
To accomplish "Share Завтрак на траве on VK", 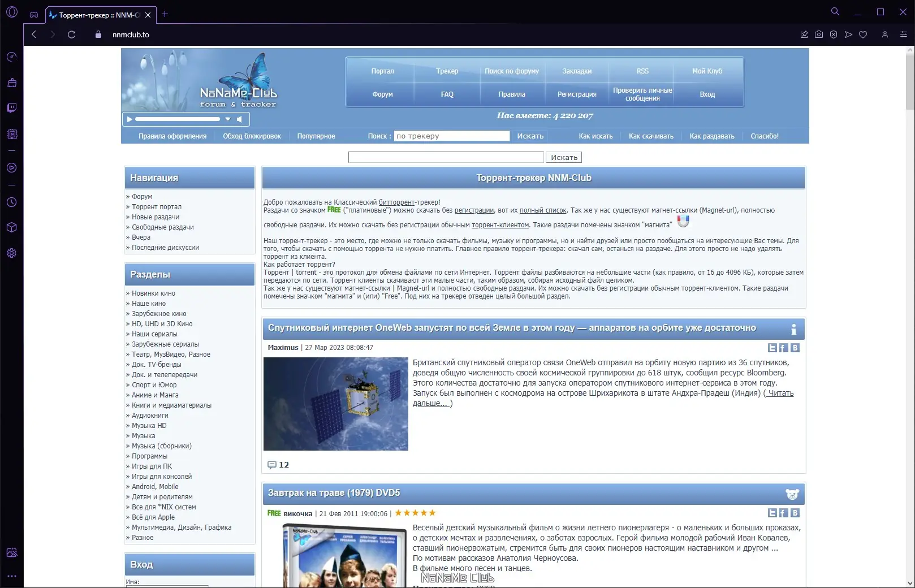I will [x=795, y=513].
